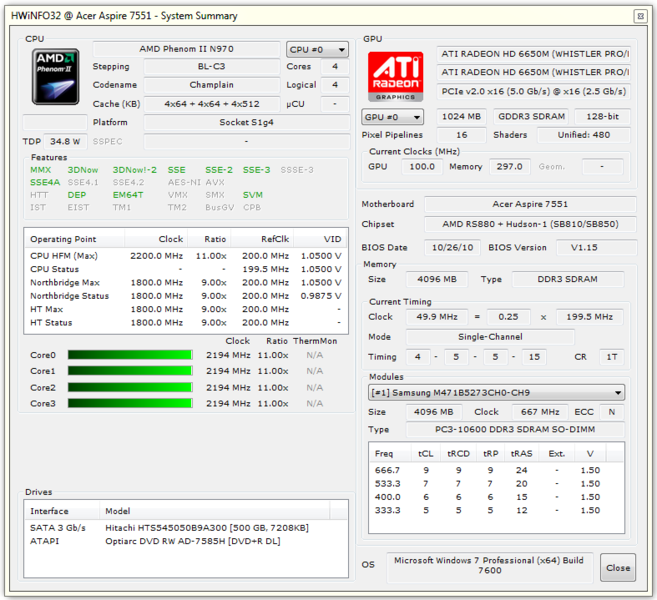657x600 pixels.
Task: Click the PC3-10600 DDR3 SDRAM SO-DIMM field
Action: click(515, 429)
